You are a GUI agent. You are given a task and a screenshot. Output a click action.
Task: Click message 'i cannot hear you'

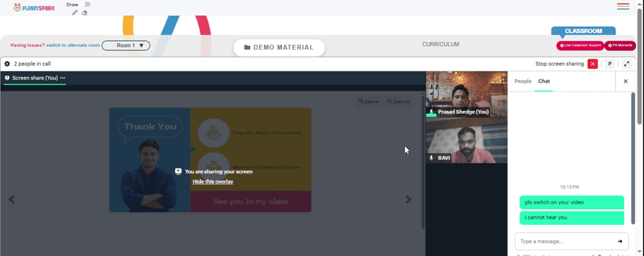(572, 218)
